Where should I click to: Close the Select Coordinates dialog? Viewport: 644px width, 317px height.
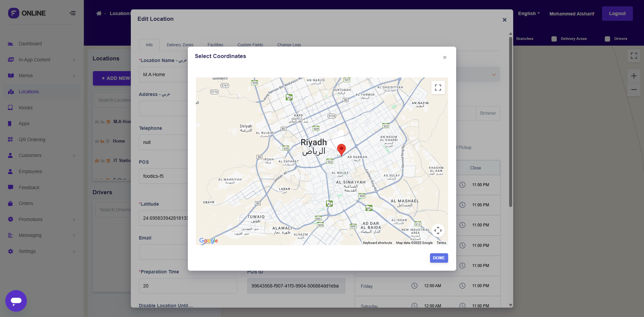coord(444,57)
